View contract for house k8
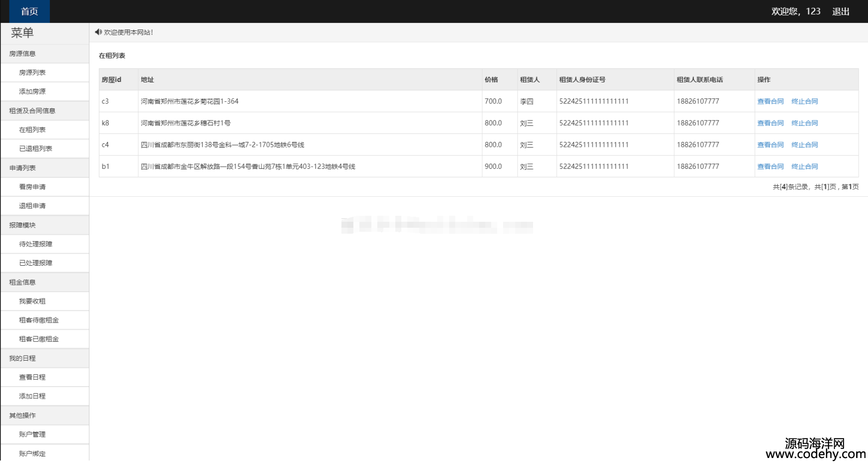Viewport: 868px width, 464px height. coord(770,123)
